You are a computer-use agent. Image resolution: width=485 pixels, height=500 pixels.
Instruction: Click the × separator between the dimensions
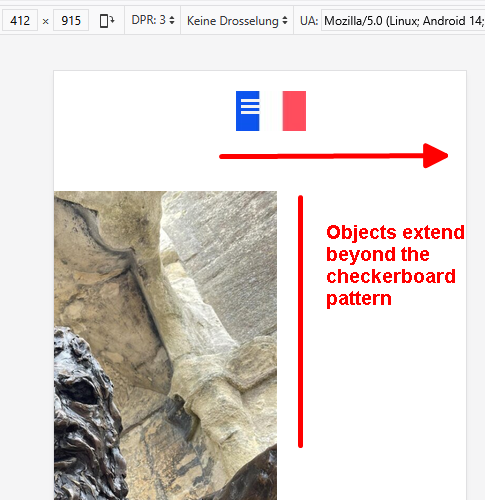46,21
